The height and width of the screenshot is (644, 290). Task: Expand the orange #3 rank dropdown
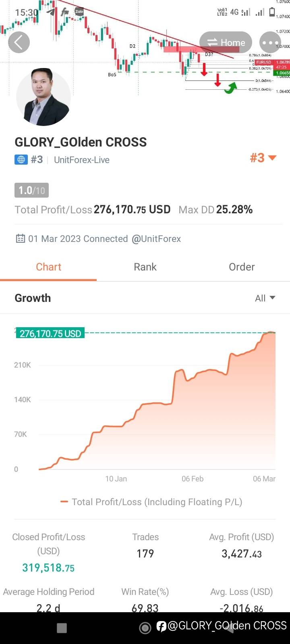pyautogui.click(x=263, y=158)
